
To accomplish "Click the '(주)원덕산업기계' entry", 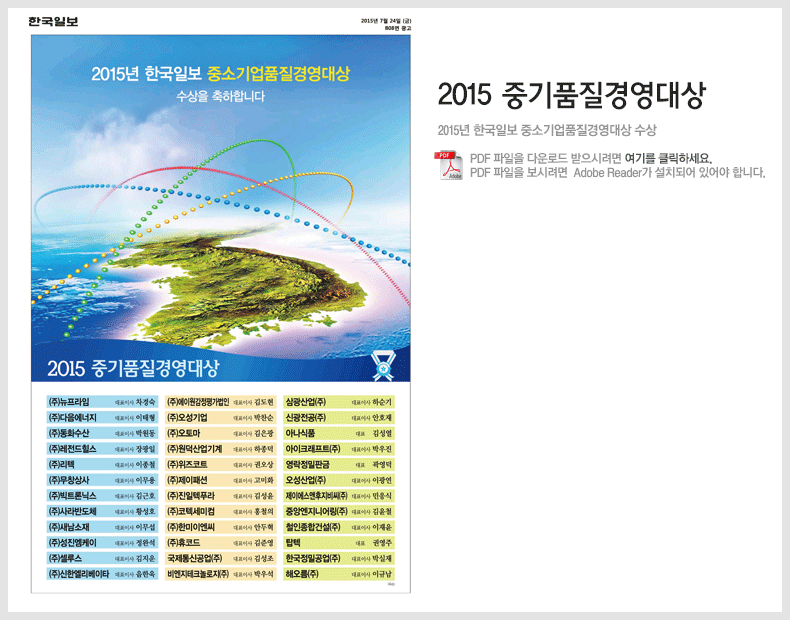I will (x=221, y=449).
